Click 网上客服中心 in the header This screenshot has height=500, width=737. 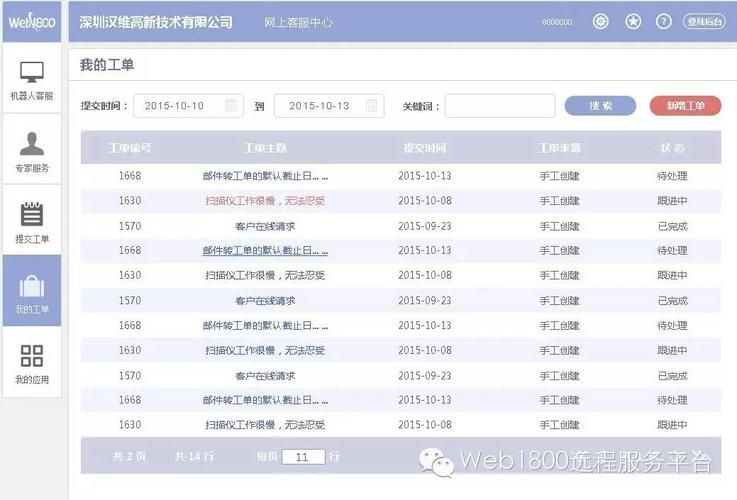tap(298, 22)
